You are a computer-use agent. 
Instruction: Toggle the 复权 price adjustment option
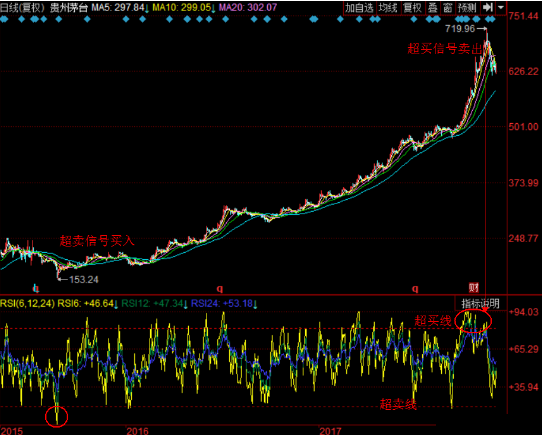[x=412, y=8]
